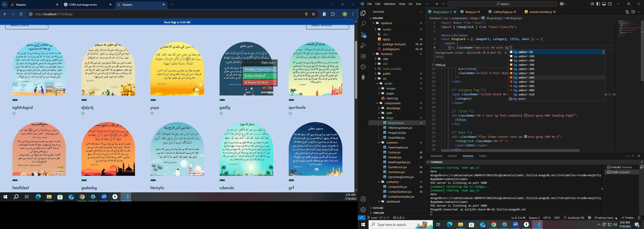644x229 pixels.
Task: Open Chrome icon in left taskbar
Action: [x=82, y=197]
